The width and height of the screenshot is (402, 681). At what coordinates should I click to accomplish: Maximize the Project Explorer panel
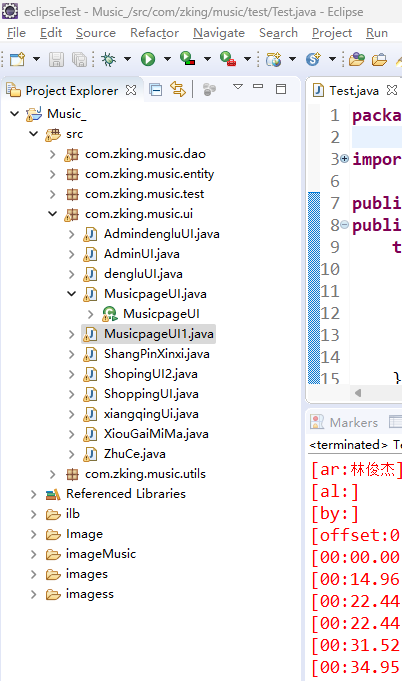(x=281, y=89)
